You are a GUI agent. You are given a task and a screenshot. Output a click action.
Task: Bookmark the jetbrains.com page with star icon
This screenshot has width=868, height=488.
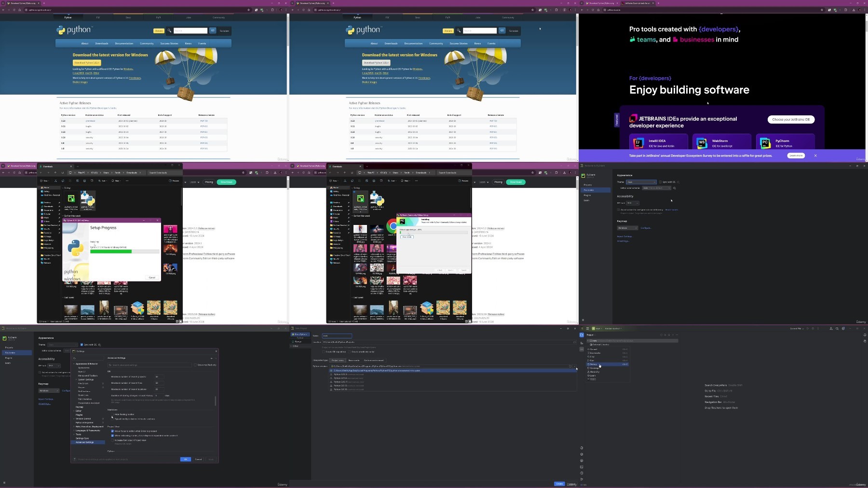[x=822, y=10]
